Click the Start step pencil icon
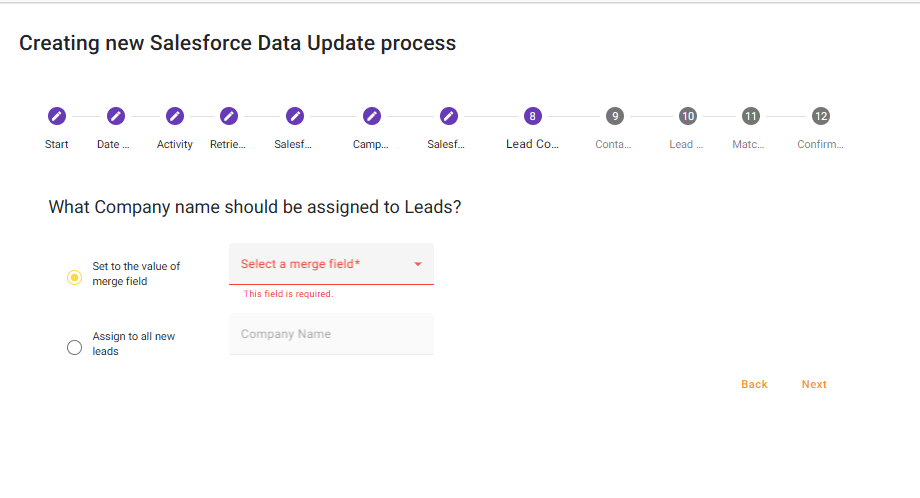 click(x=57, y=116)
